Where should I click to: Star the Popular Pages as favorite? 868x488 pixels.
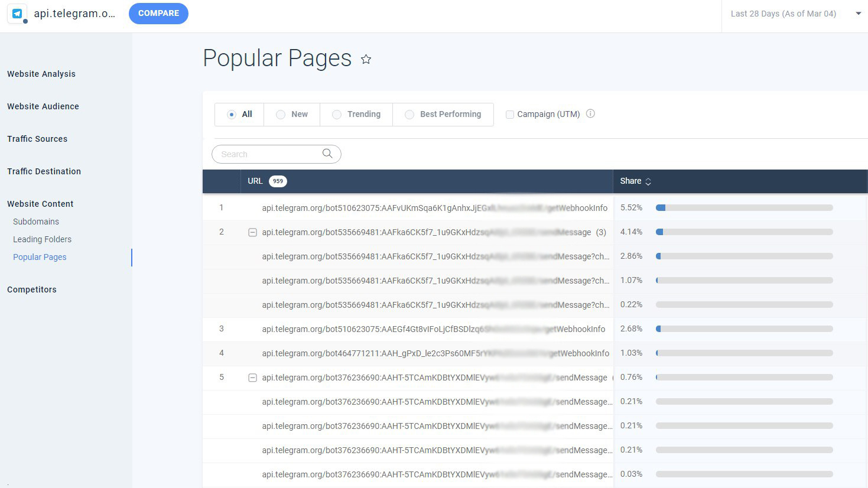point(366,59)
